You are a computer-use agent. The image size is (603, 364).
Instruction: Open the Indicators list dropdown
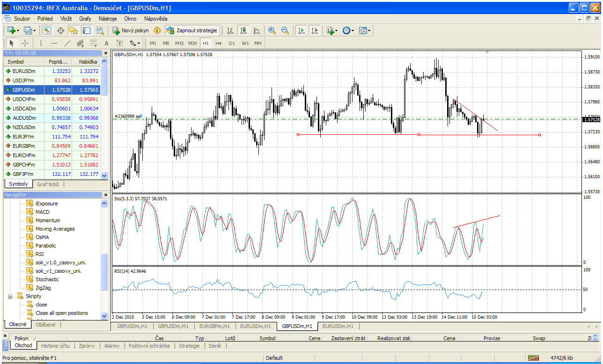(x=331, y=30)
